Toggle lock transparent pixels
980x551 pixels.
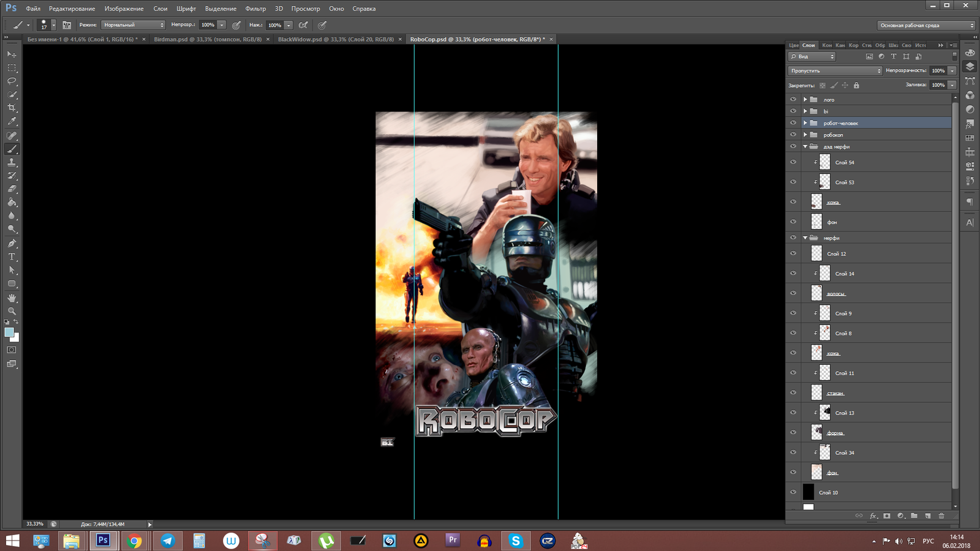[822, 85]
